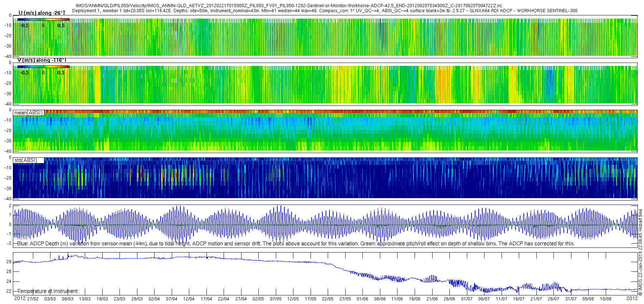Click the 22/05 date tick label

point(328,299)
